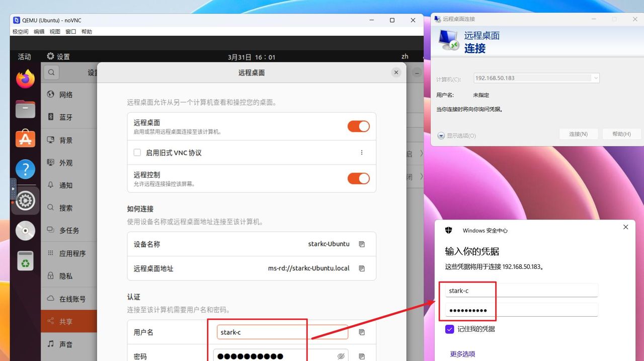
Task: Click the Remote Desktop Connection title bar icon
Action: [437, 19]
